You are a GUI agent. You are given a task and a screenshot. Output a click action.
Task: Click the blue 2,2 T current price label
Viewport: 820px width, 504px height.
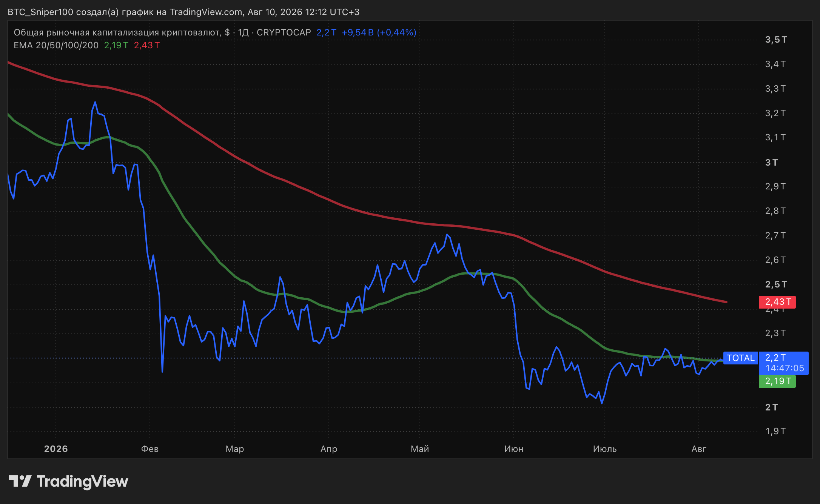[775, 358]
